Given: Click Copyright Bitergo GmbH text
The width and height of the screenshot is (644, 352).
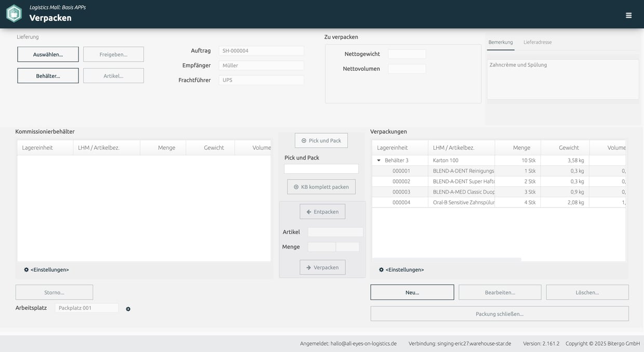Looking at the screenshot, I should [x=603, y=344].
